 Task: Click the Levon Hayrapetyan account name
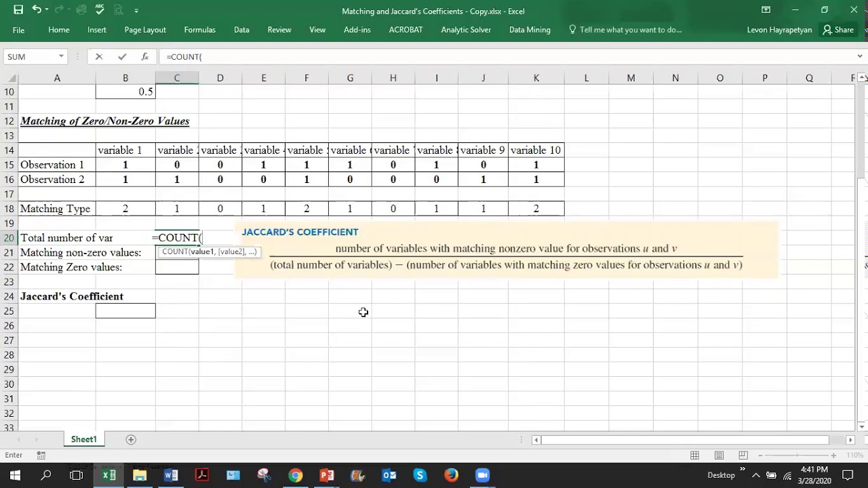coord(779,30)
